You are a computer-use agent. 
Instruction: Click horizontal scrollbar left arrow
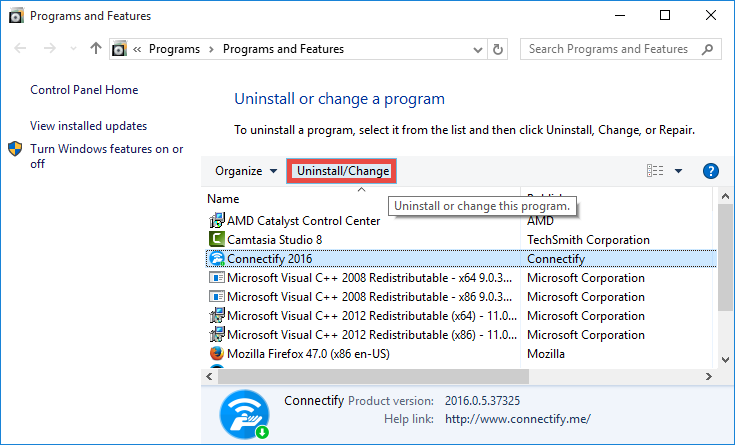210,376
